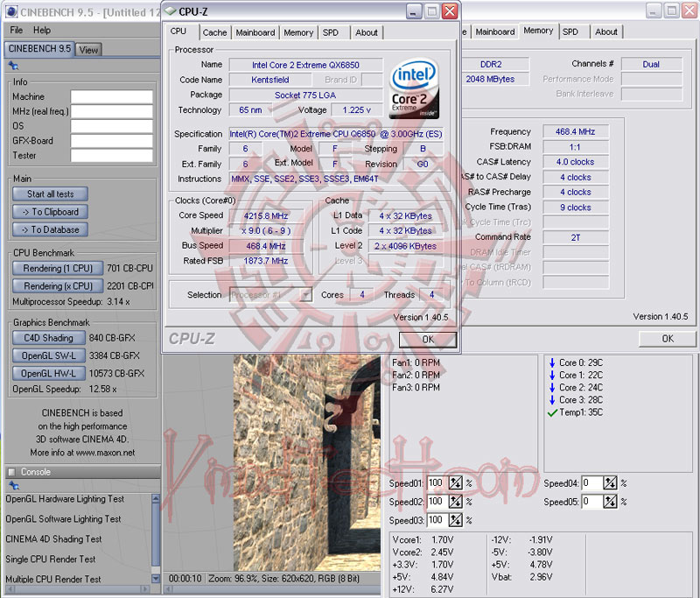Viewport: 700px width, 598px height.
Task: Select Single CPU Render Test console entry
Action: pos(51,559)
